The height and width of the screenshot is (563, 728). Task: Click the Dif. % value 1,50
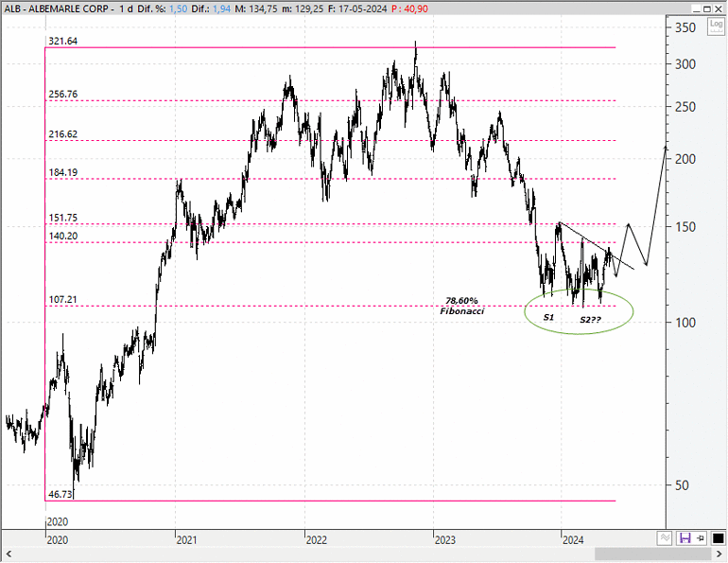(x=179, y=9)
